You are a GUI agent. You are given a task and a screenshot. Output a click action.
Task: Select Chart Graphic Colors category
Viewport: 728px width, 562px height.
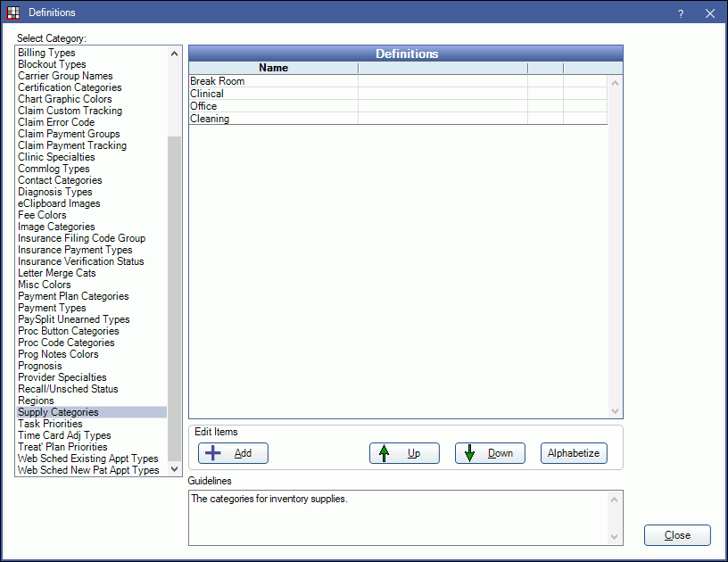point(92,99)
